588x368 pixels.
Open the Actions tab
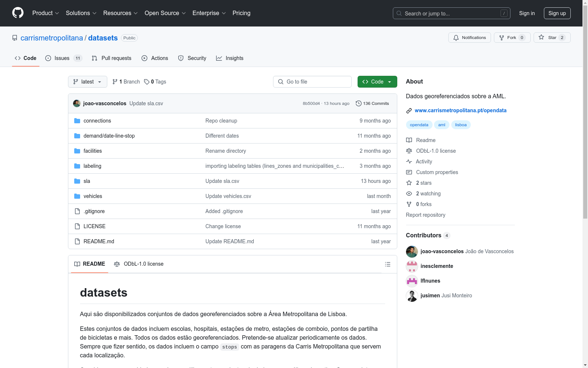click(x=155, y=58)
